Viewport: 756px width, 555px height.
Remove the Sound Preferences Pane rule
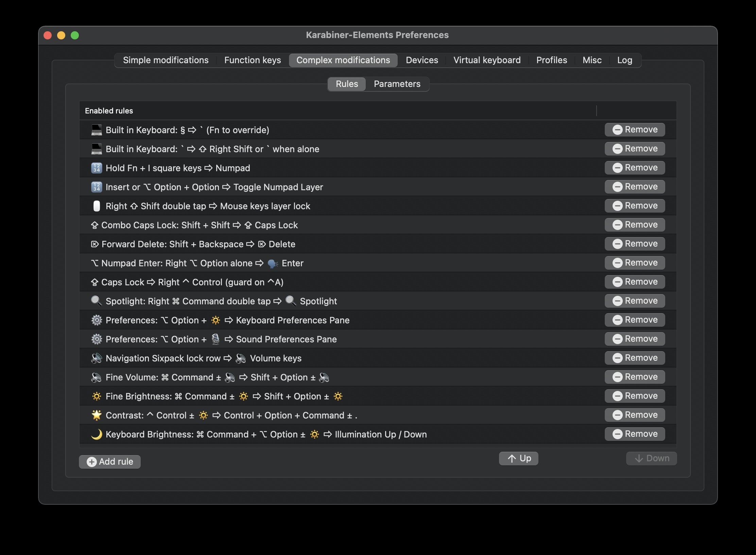click(635, 339)
